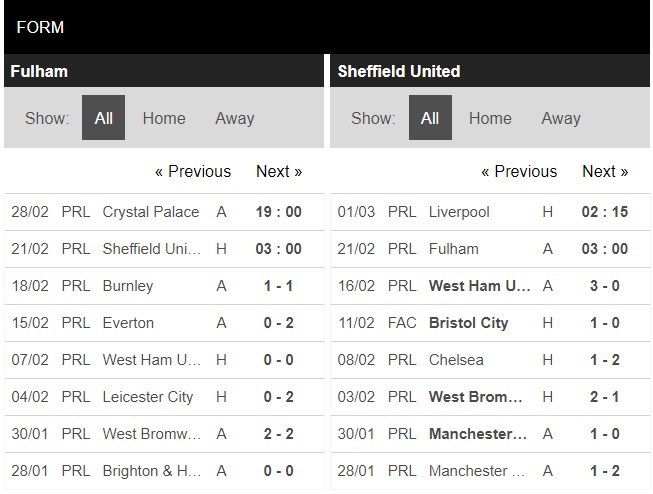Open Chelsea 1 - 2 match result
This screenshot has width=653, height=494.
pyautogui.click(x=605, y=360)
